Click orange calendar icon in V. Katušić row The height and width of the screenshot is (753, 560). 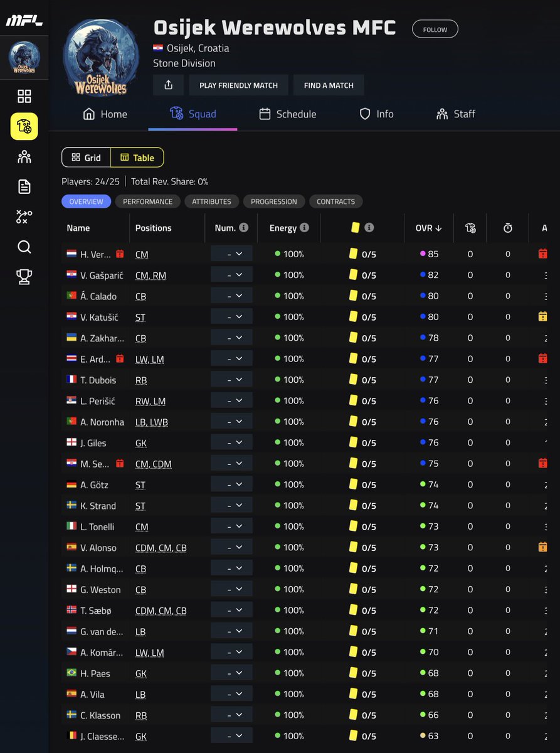543,317
